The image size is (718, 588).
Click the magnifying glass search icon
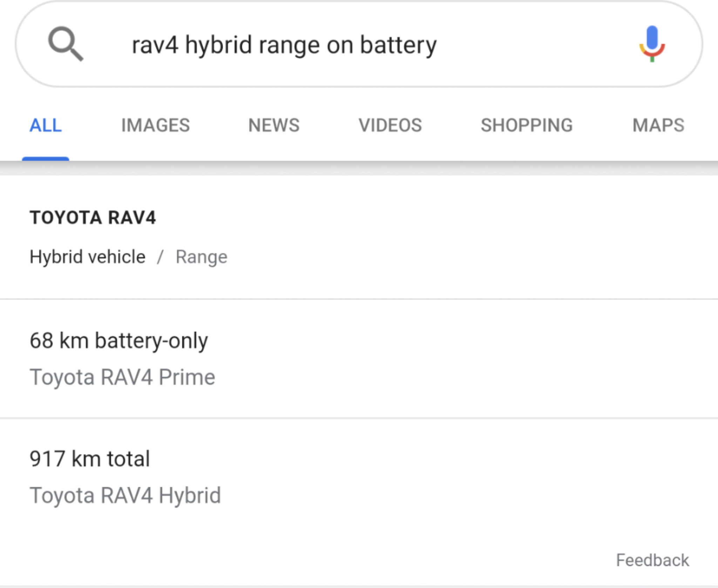66,44
